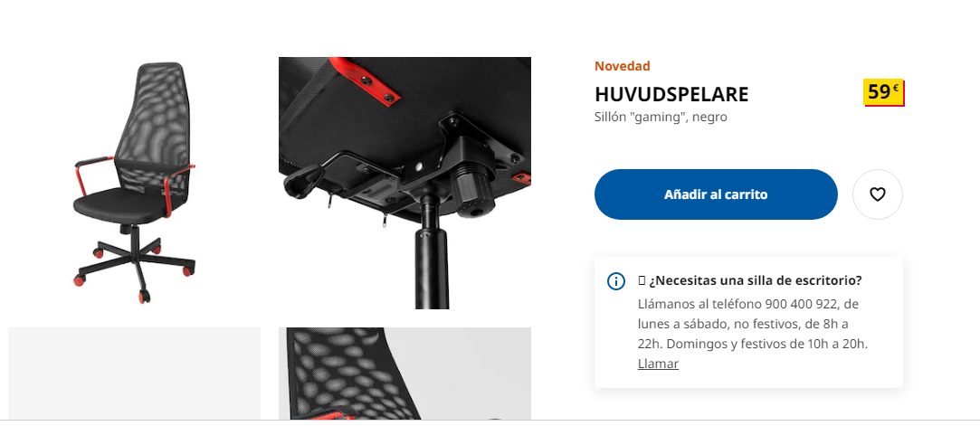Open the blank gray image tile

pos(134,374)
